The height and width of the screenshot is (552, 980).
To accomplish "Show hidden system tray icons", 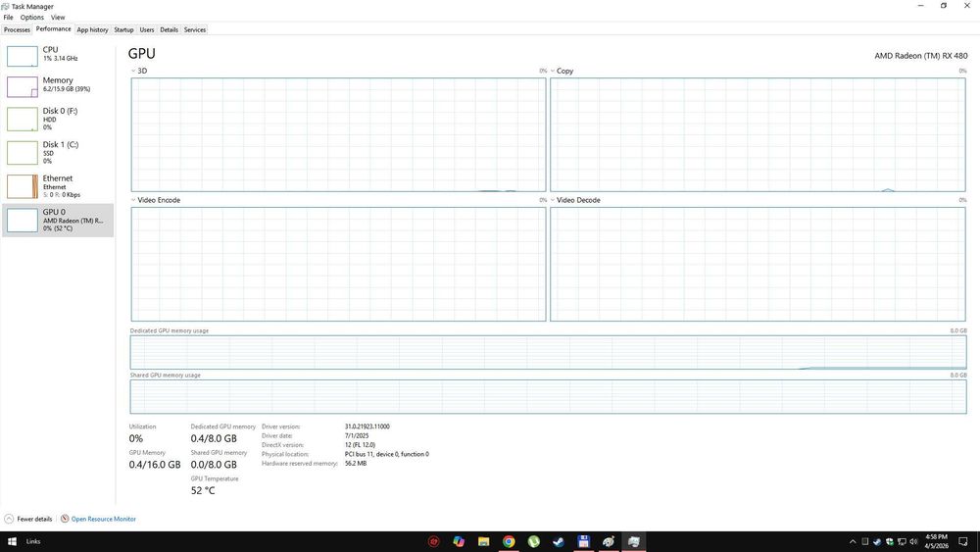I will (853, 541).
